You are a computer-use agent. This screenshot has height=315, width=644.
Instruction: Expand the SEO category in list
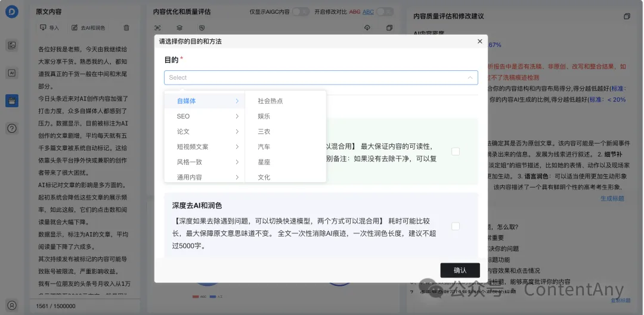pos(204,116)
